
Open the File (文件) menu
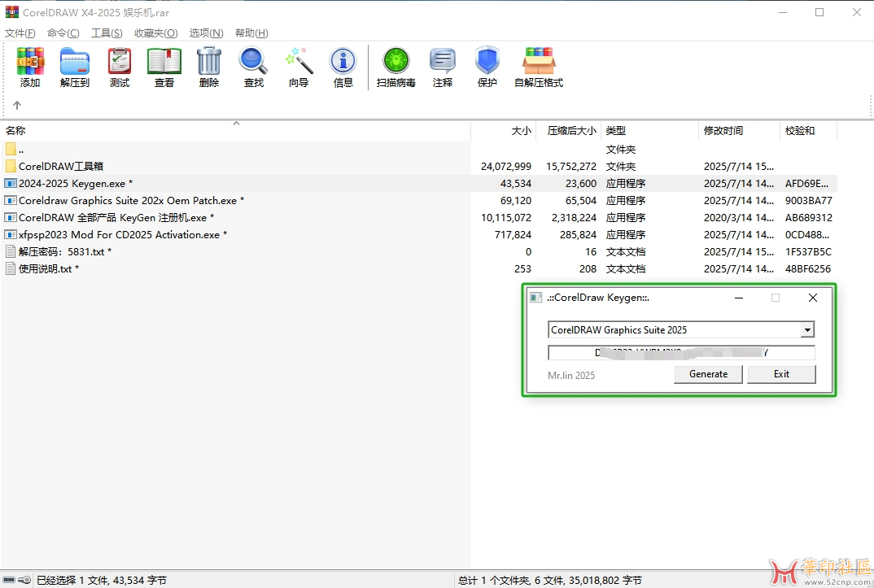point(20,33)
